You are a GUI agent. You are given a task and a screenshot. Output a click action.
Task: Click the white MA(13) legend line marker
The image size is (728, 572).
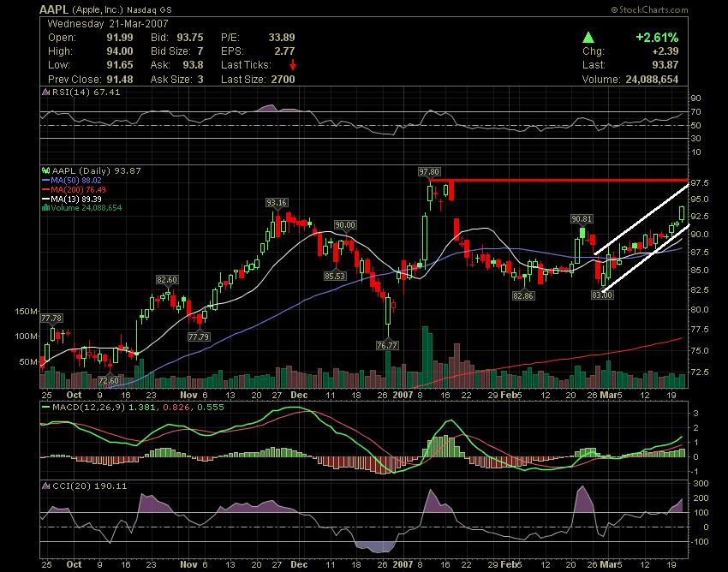pyautogui.click(x=45, y=200)
